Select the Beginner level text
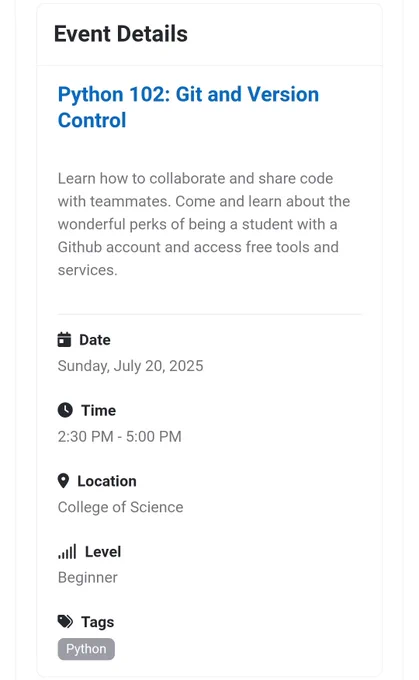 click(x=88, y=578)
